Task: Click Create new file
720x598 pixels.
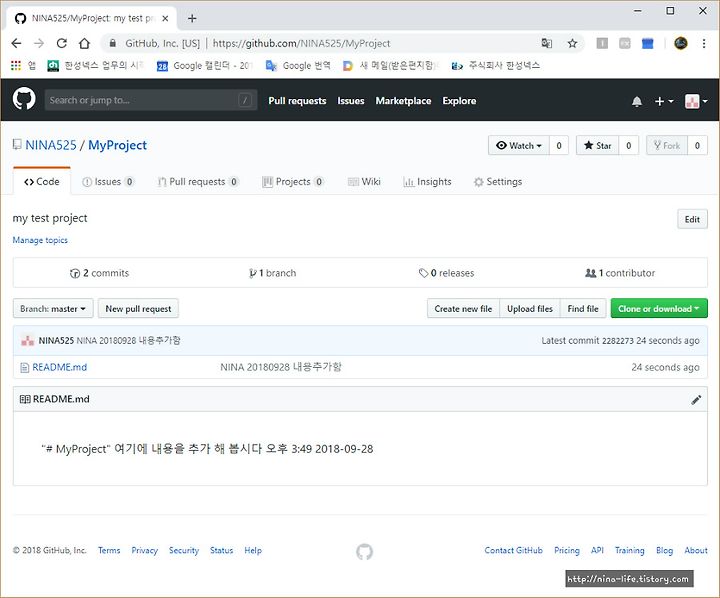Action: (463, 308)
